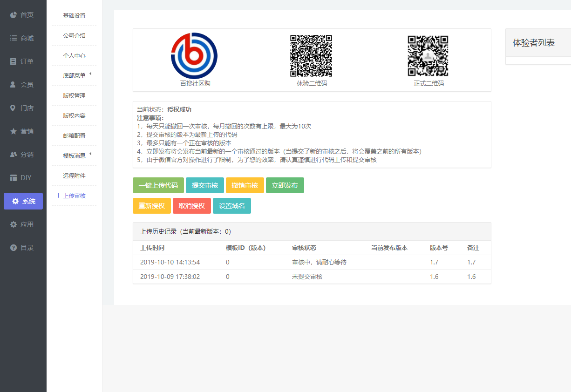Click the 提交审核 button

pos(205,185)
